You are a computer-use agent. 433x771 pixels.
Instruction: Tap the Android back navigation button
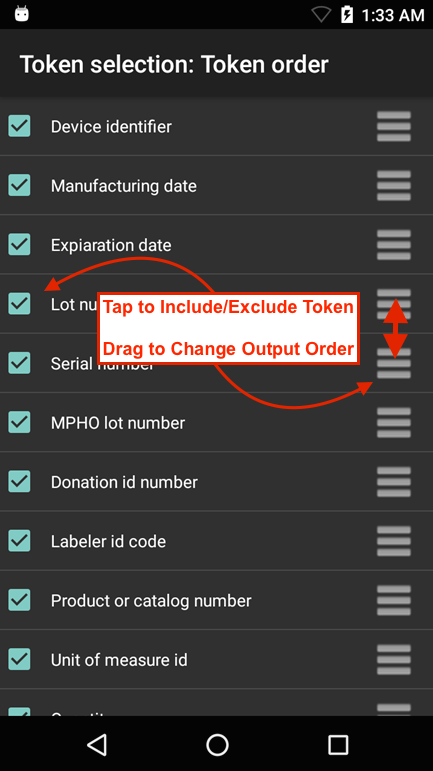[x=97, y=744]
